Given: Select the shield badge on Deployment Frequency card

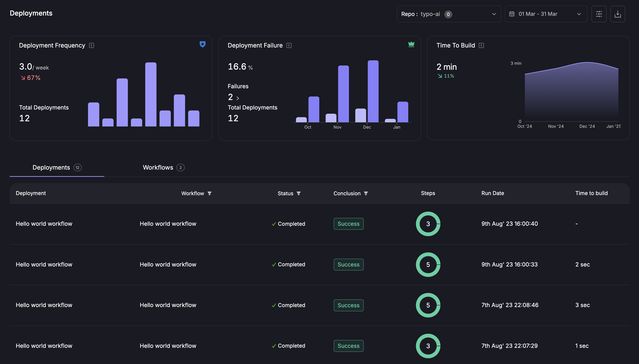Looking at the screenshot, I should pyautogui.click(x=202, y=44).
